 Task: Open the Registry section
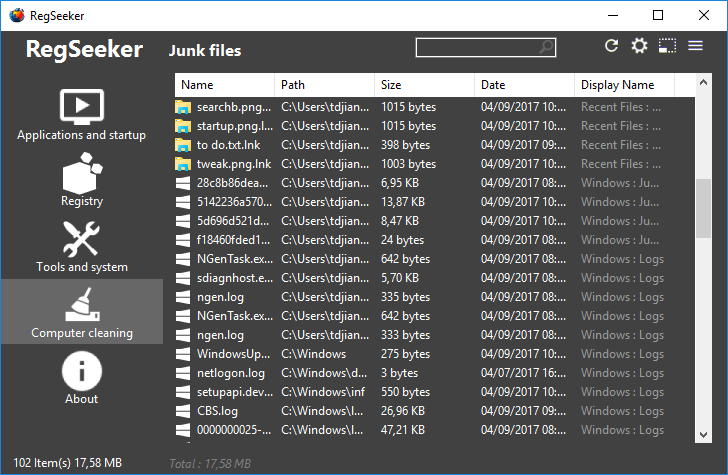point(82,180)
